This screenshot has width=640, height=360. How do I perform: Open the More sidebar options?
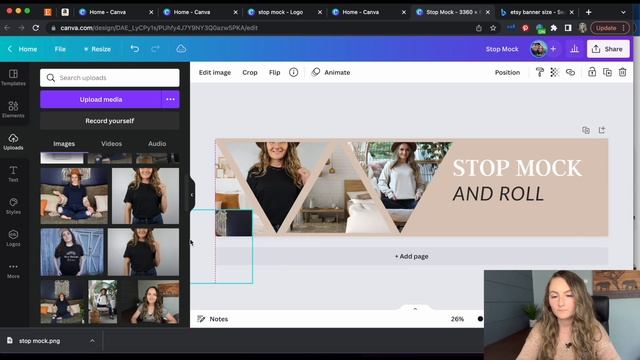(x=13, y=270)
